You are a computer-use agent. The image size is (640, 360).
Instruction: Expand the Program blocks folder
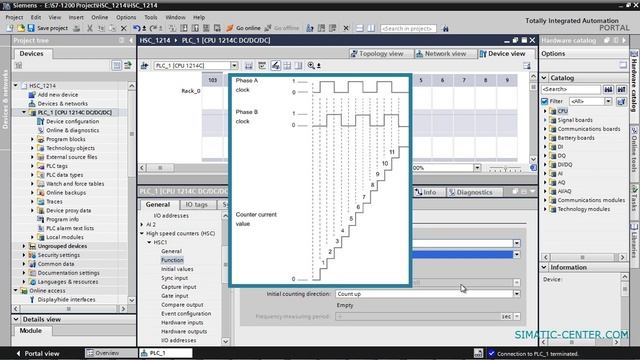coord(33,139)
